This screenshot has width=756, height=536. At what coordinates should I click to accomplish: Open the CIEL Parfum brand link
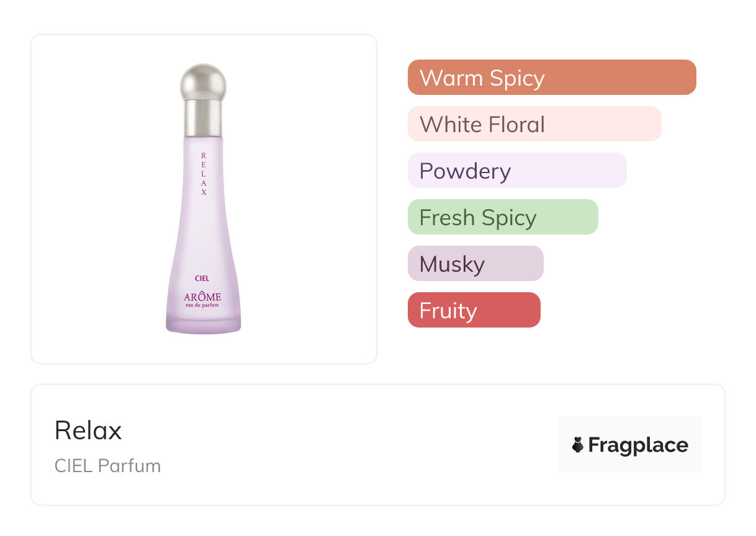point(107,466)
